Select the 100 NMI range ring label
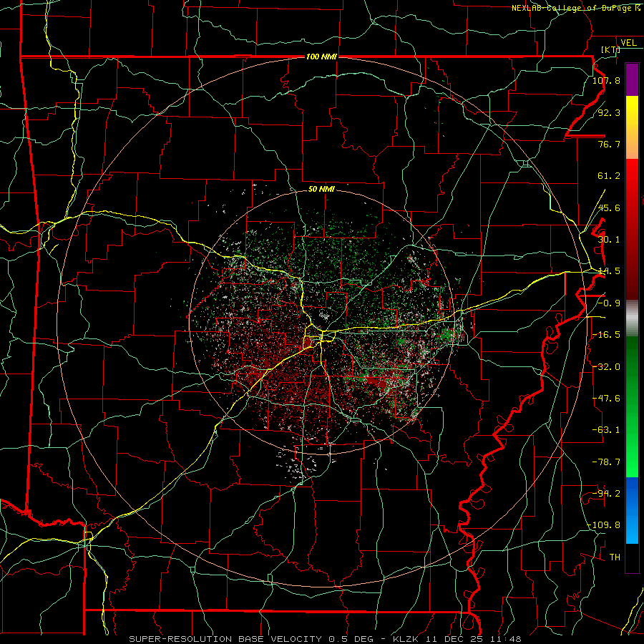This screenshot has height=644, width=644. [321, 57]
